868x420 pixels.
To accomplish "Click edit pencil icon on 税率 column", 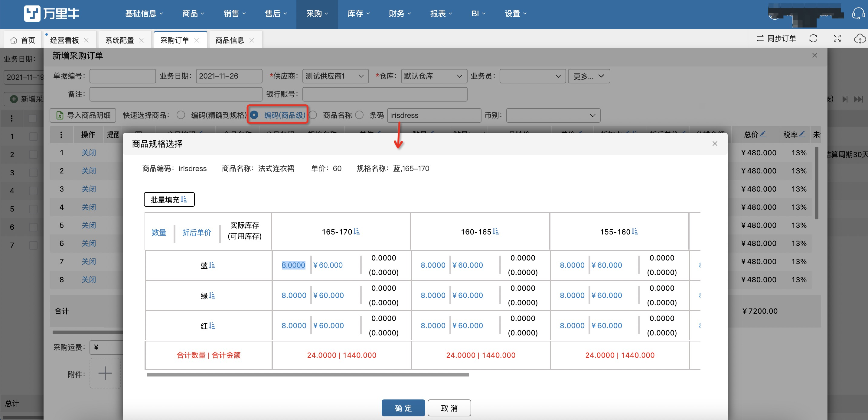I will [802, 134].
